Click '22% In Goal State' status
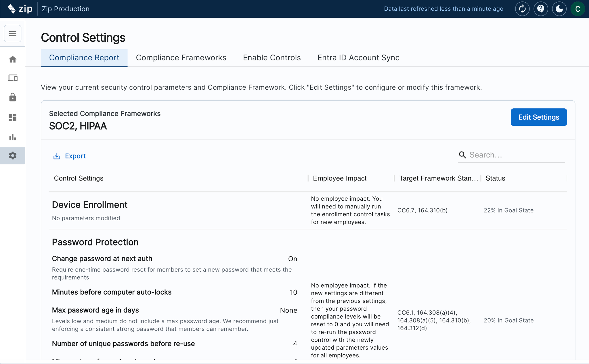 click(x=508, y=210)
